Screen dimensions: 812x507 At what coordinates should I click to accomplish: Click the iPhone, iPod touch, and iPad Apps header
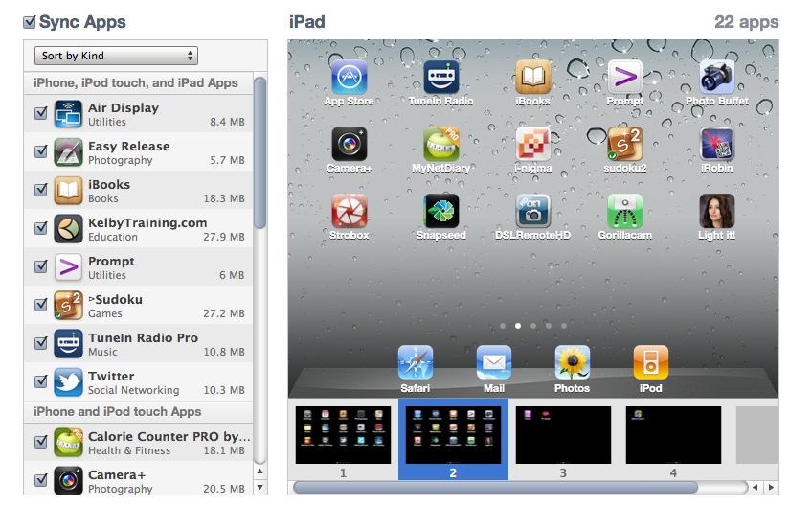point(136,83)
